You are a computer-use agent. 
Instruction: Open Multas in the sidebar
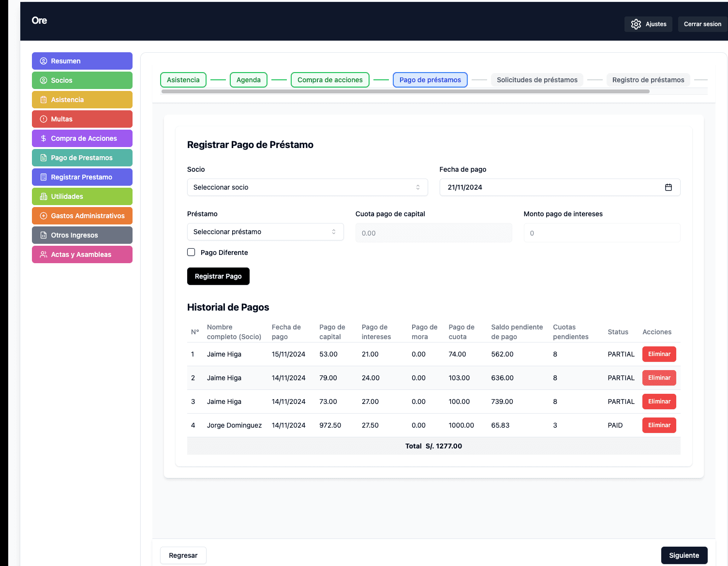point(82,119)
